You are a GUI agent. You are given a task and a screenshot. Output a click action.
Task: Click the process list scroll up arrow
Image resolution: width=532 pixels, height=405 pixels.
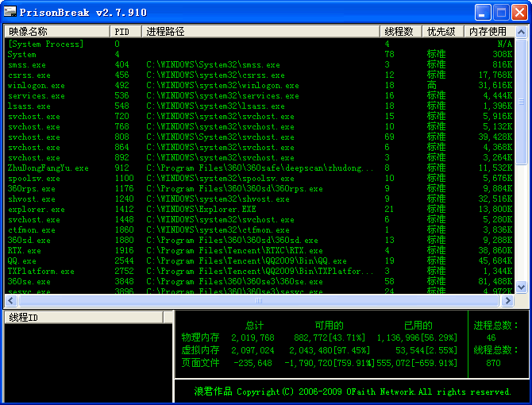pyautogui.click(x=521, y=33)
